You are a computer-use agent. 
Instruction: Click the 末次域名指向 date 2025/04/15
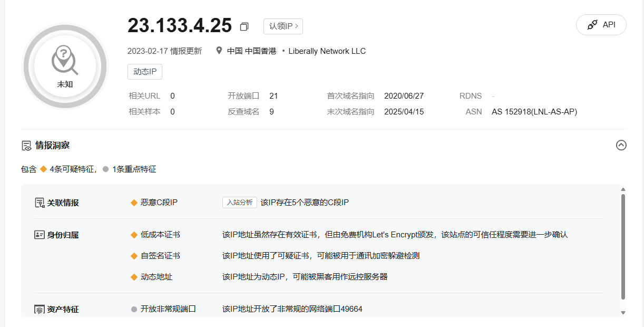404,112
